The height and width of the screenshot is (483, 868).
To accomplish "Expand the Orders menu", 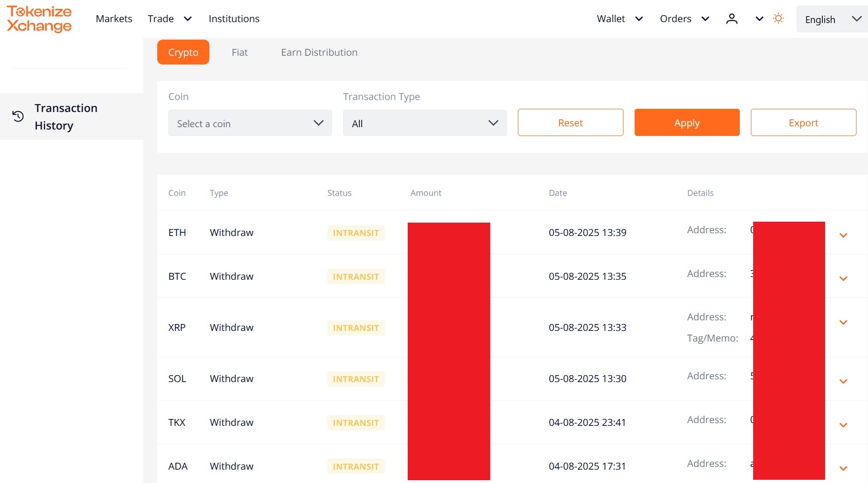I will coord(684,19).
